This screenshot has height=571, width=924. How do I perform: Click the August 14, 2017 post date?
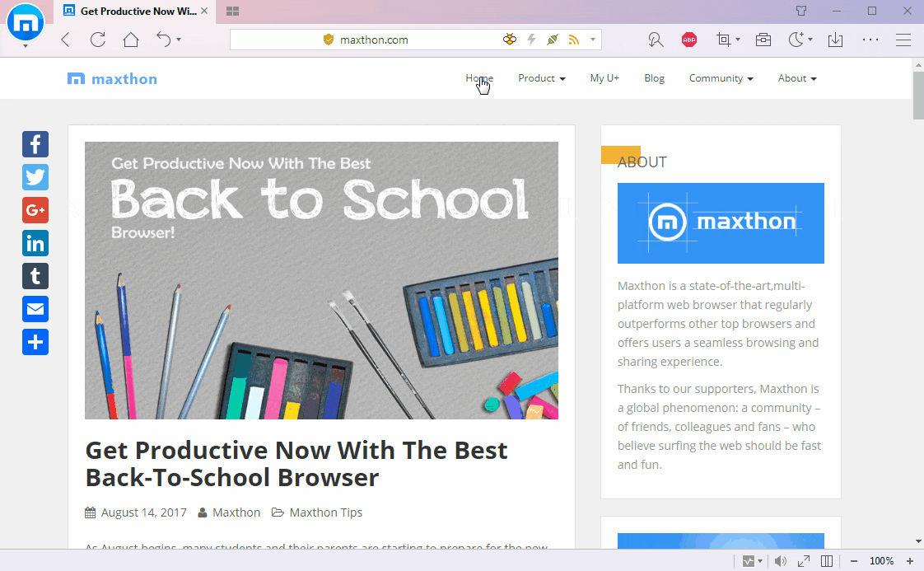click(144, 512)
